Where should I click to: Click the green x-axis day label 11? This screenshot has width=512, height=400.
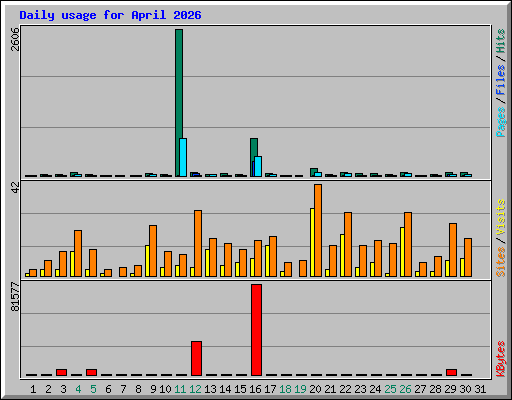pyautogui.click(x=180, y=389)
